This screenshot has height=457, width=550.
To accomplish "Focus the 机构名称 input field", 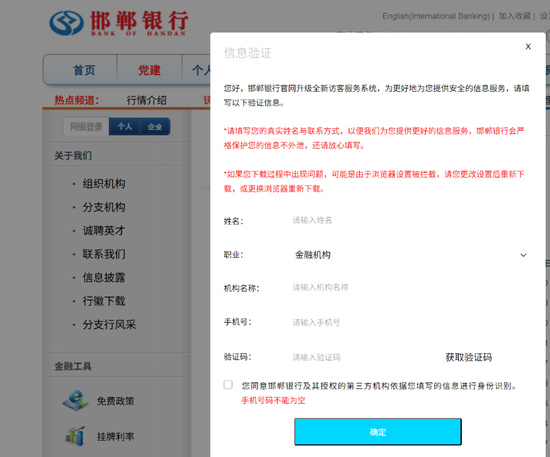I will tap(408, 288).
